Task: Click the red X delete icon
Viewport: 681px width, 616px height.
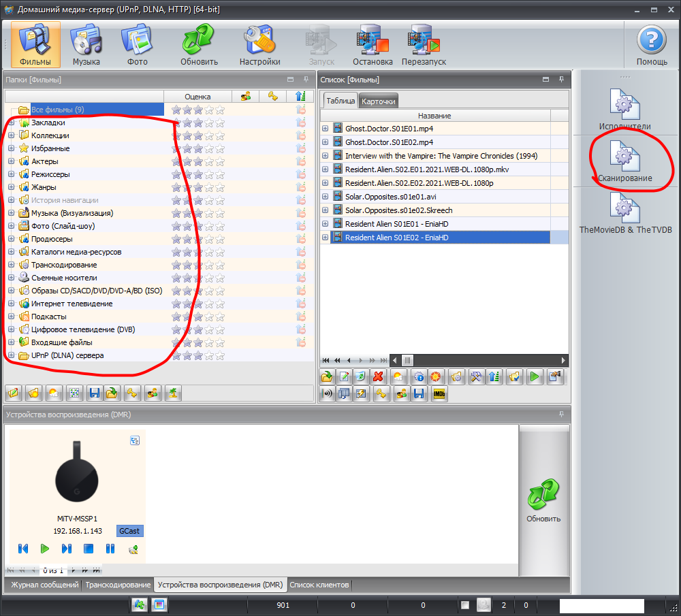Action: pos(378,376)
